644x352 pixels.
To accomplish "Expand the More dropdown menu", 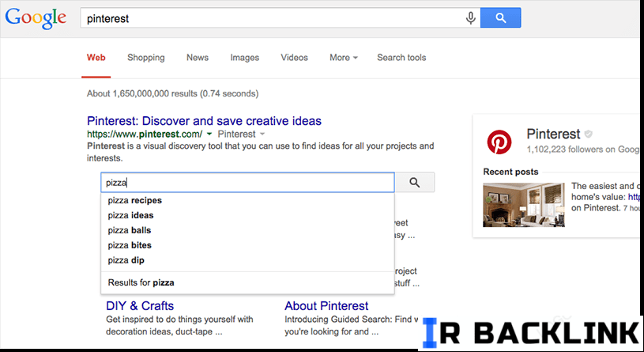I will click(344, 58).
